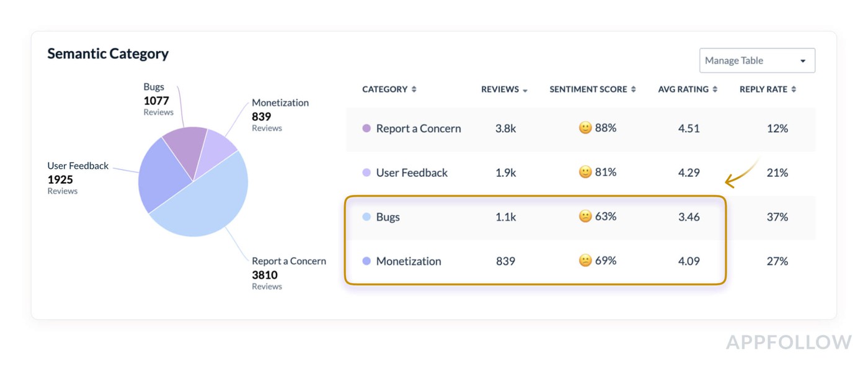
Task: Click the User Feedback smiley emoji
Action: pos(585,172)
